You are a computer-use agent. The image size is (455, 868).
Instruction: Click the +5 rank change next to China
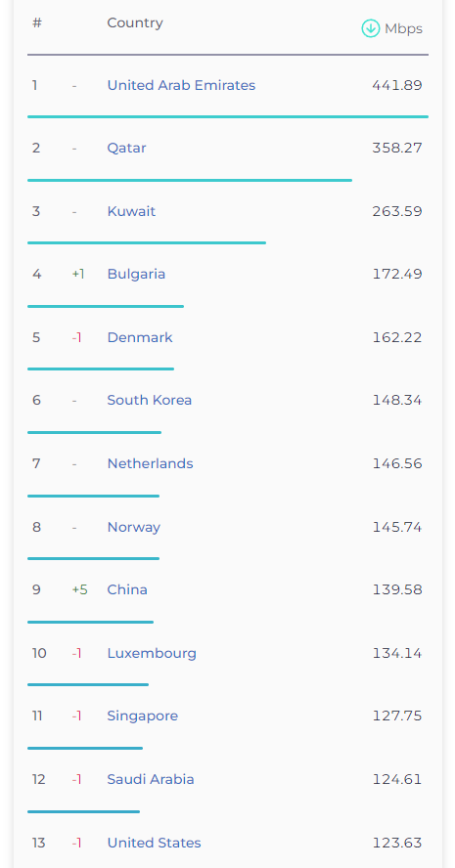point(80,589)
